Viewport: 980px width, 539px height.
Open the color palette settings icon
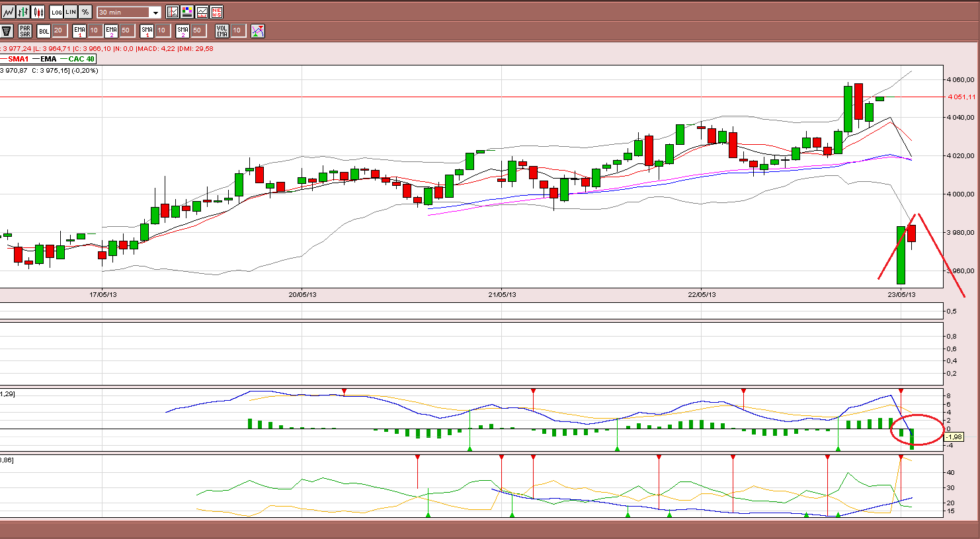tap(187, 12)
